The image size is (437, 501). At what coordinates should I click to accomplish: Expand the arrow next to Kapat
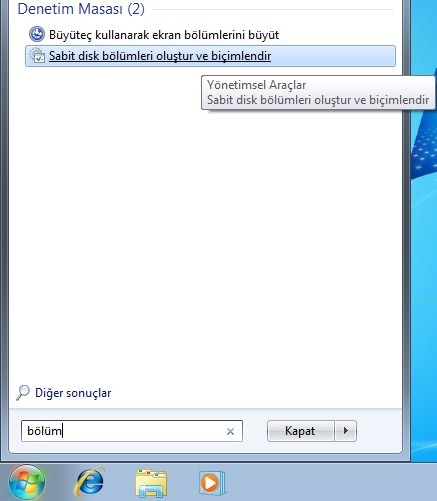pos(346,431)
